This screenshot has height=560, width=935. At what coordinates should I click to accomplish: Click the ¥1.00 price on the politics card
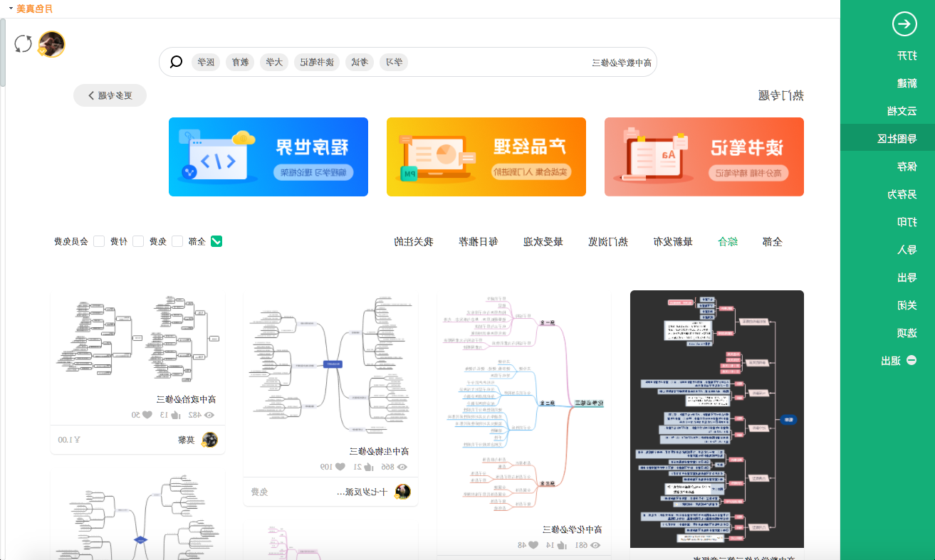coord(69,440)
